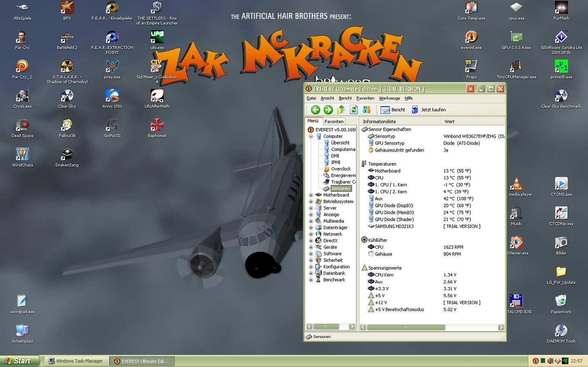Click the Bericht report button
Image resolution: width=588 pixels, height=367 pixels.
click(x=393, y=109)
